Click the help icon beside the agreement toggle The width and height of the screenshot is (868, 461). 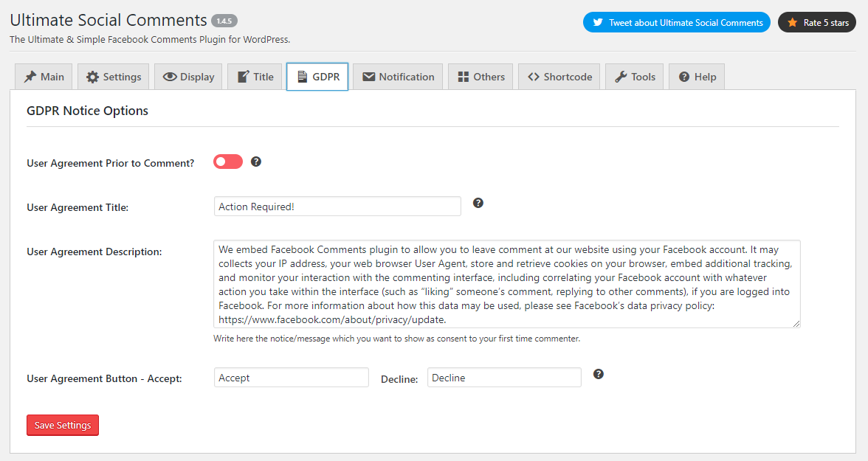pos(256,162)
